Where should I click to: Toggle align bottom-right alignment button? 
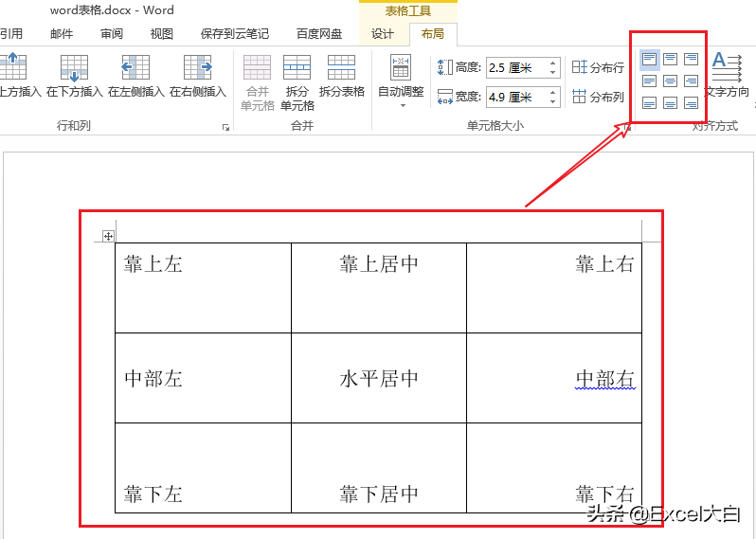(x=691, y=102)
